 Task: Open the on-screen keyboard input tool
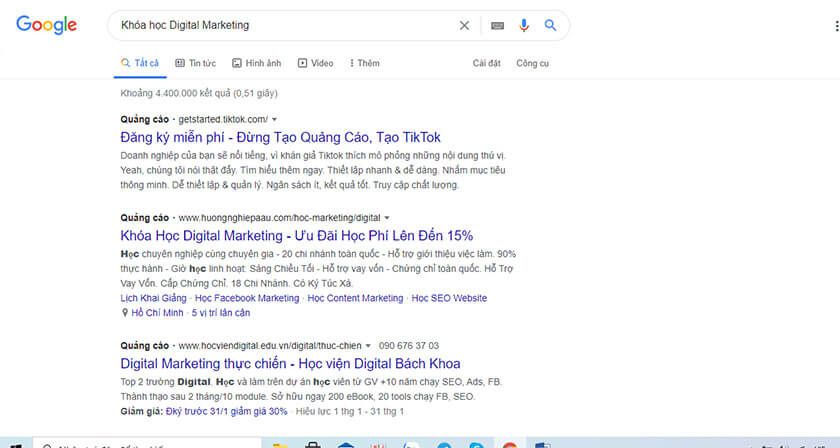pyautogui.click(x=498, y=25)
